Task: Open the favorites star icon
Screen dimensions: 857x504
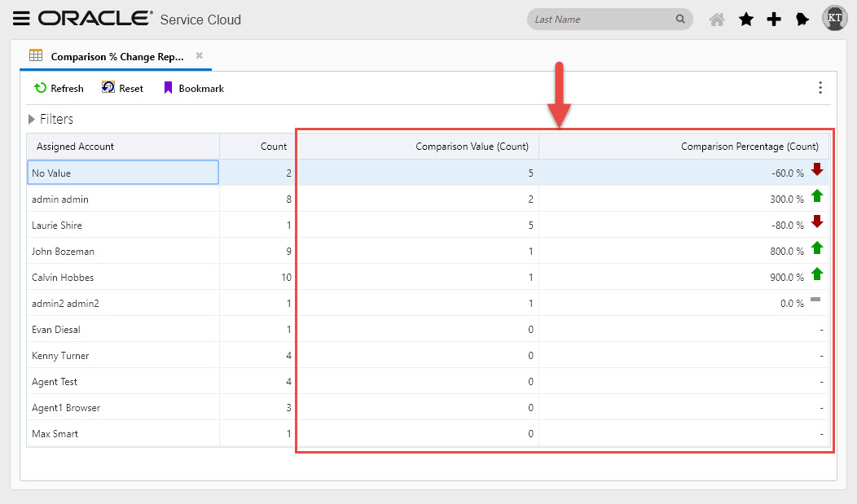Action: point(746,18)
